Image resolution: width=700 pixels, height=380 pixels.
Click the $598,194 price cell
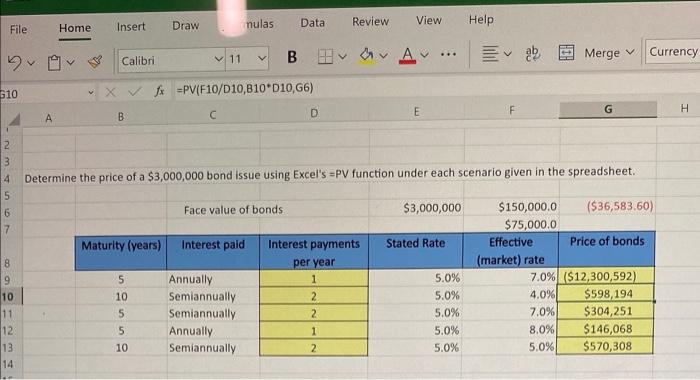click(x=606, y=294)
